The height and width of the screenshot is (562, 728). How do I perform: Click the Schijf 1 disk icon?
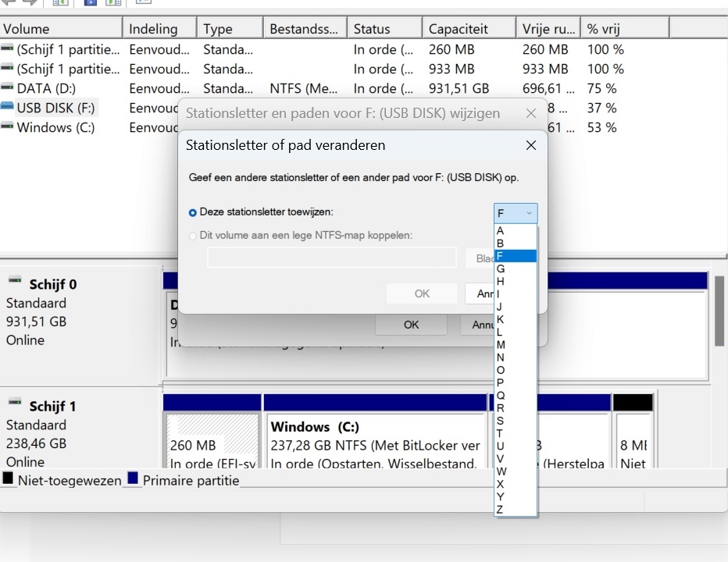click(x=16, y=403)
